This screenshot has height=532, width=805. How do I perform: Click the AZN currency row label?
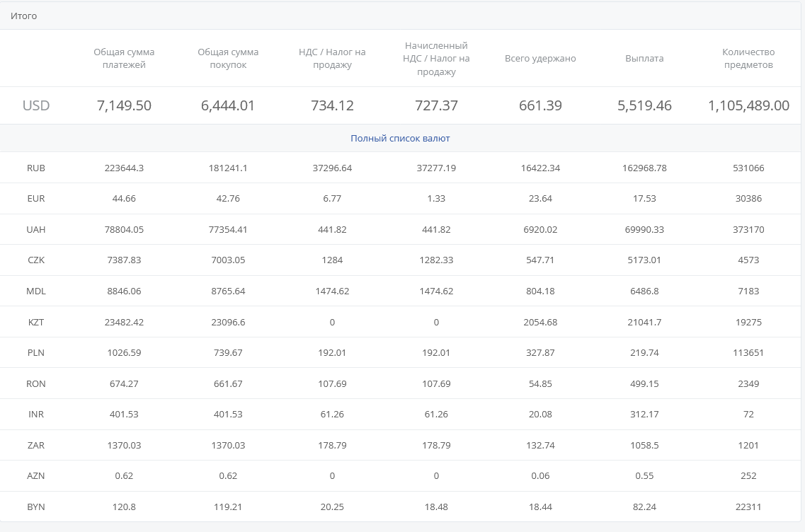[x=36, y=476]
